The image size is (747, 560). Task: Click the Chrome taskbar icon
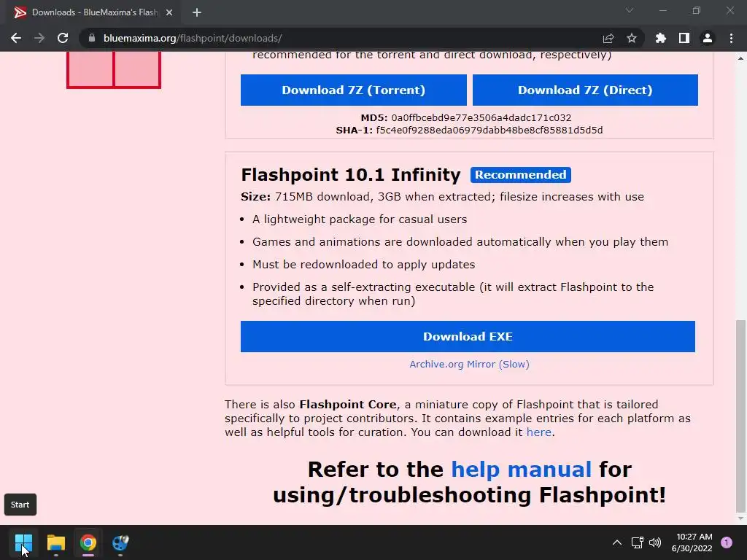pyautogui.click(x=88, y=542)
